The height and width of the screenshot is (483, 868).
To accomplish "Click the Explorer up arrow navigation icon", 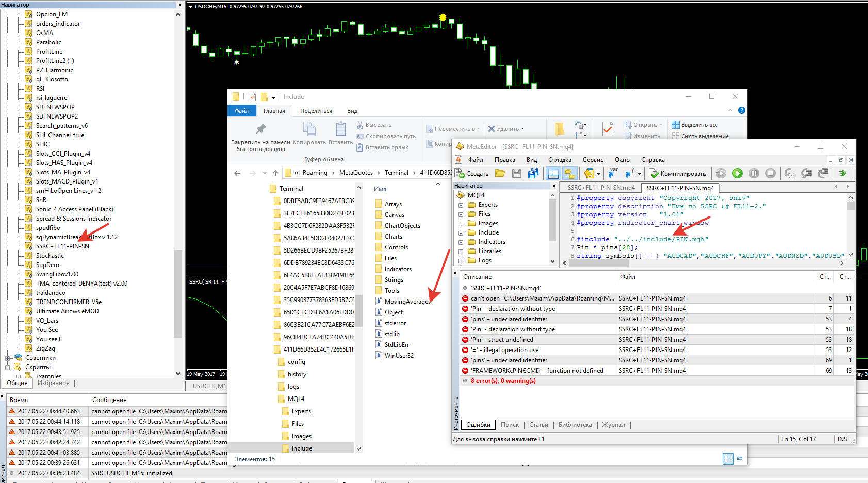I will tap(275, 173).
